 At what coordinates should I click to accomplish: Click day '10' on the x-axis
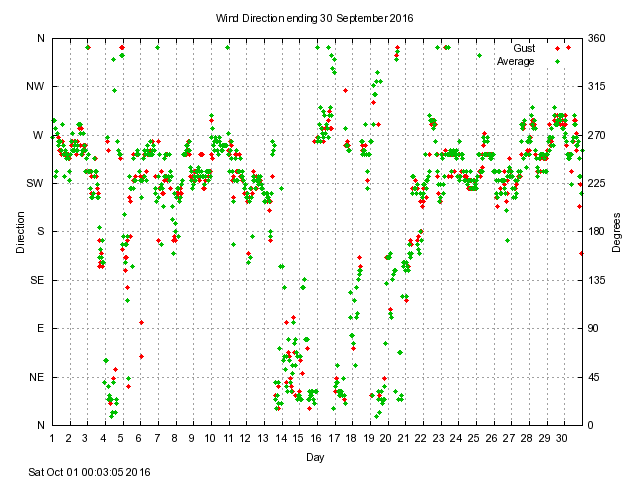(210, 438)
